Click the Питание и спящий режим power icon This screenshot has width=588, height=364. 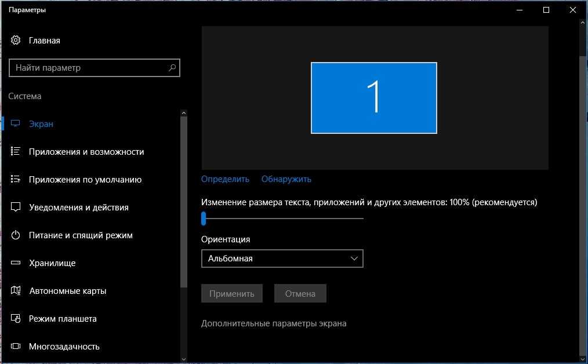(x=16, y=235)
